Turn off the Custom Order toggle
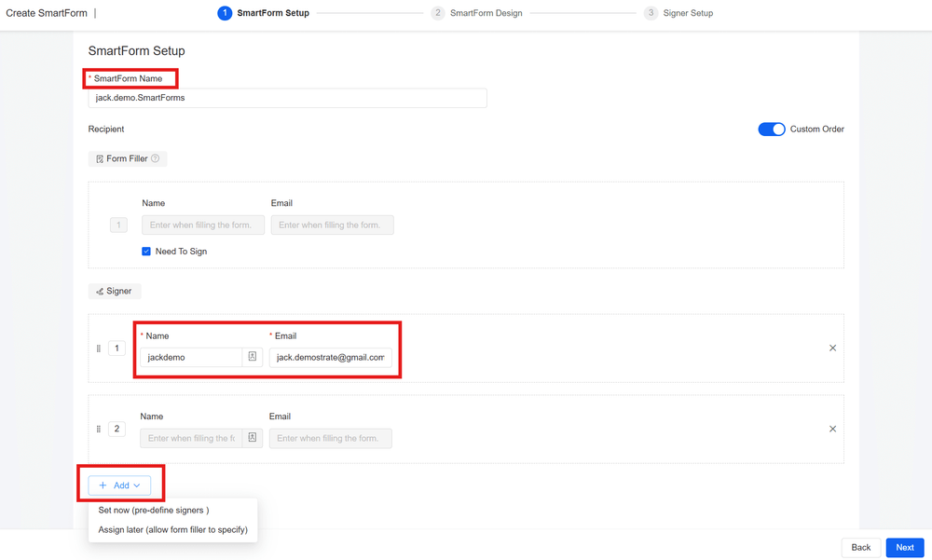 coord(771,129)
